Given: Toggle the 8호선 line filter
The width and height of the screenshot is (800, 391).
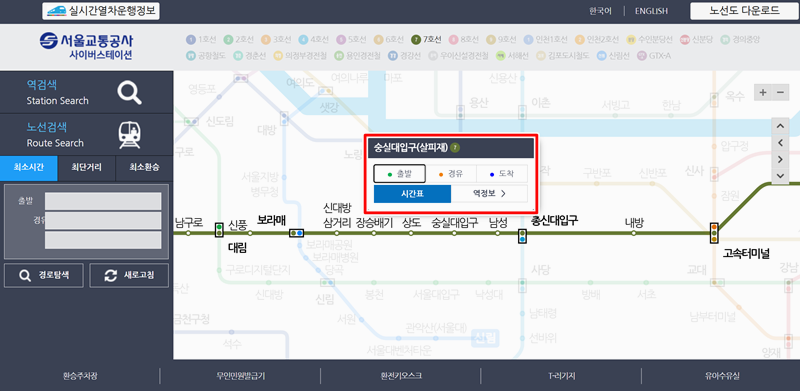Looking at the screenshot, I should [x=464, y=39].
